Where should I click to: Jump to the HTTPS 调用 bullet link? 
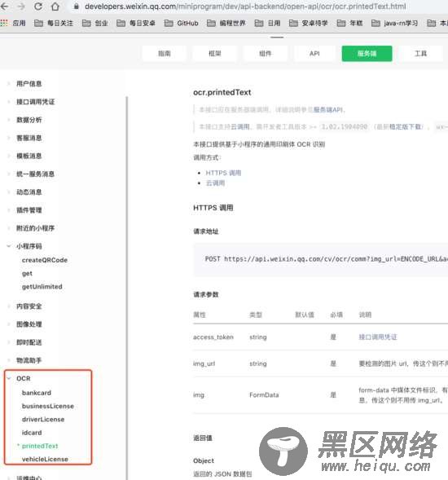pyautogui.click(x=223, y=173)
